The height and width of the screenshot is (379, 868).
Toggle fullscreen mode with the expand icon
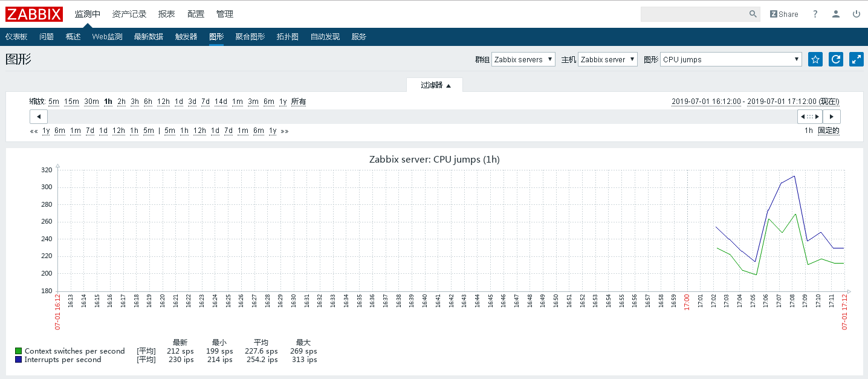[857, 59]
